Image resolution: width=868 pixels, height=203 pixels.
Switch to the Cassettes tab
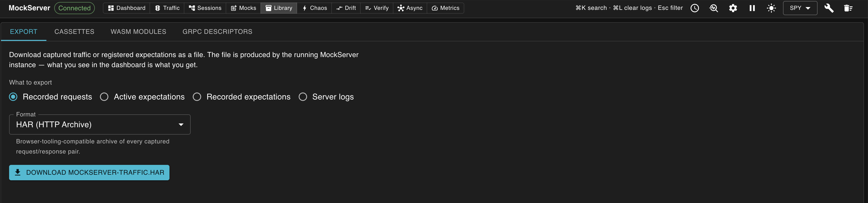point(74,32)
